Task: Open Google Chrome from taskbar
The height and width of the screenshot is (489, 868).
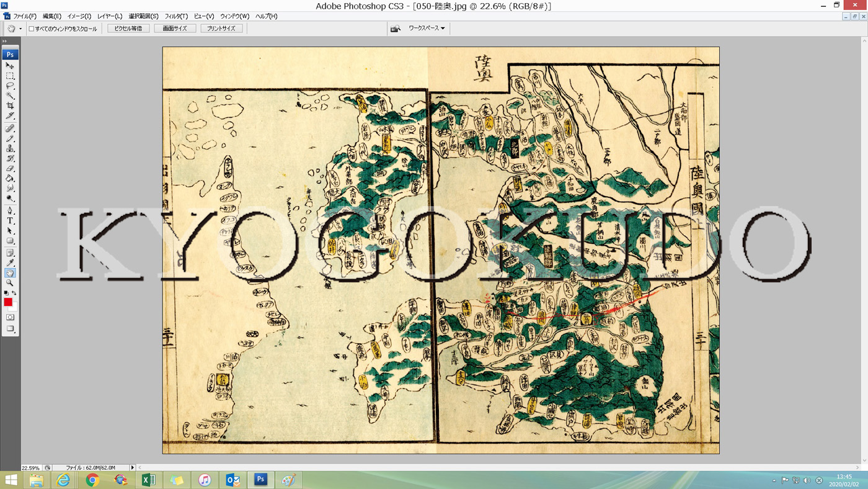Action: pos(92,480)
